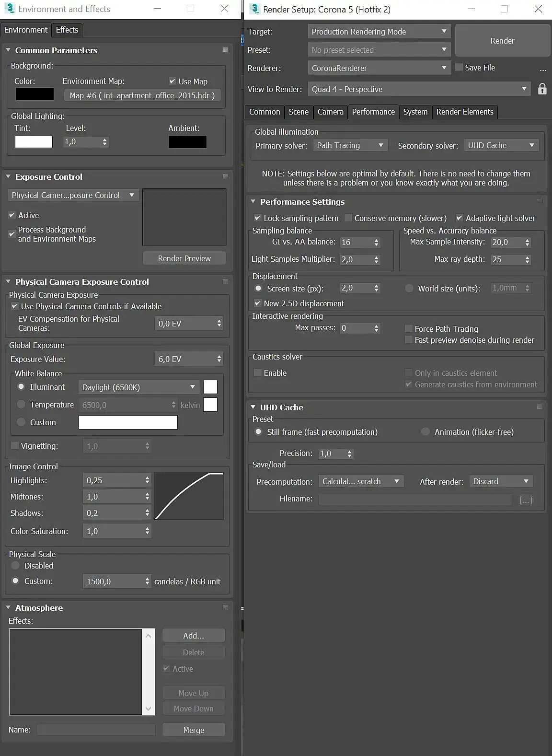This screenshot has width=552, height=756.
Task: Switch to the Scene tab
Action: (x=299, y=112)
